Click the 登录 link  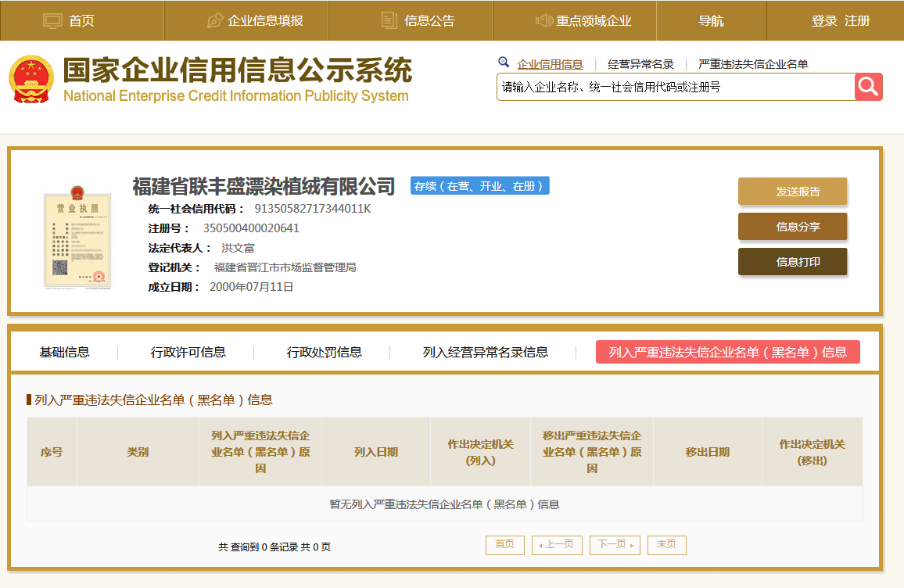click(824, 21)
